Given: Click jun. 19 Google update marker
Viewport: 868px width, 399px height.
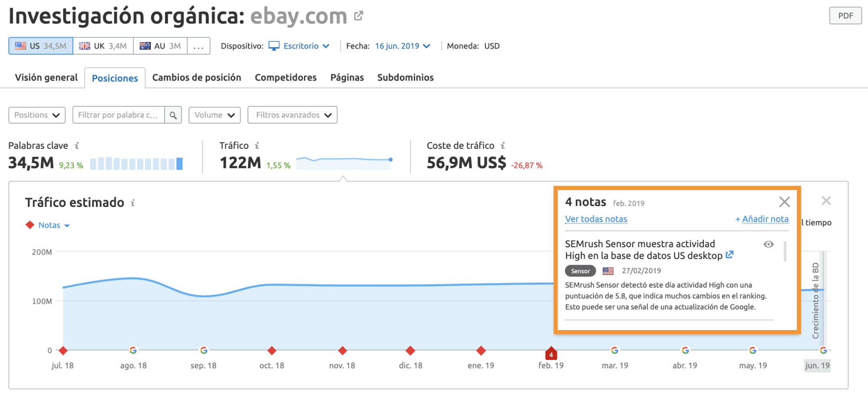Looking at the screenshot, I should point(823,350).
